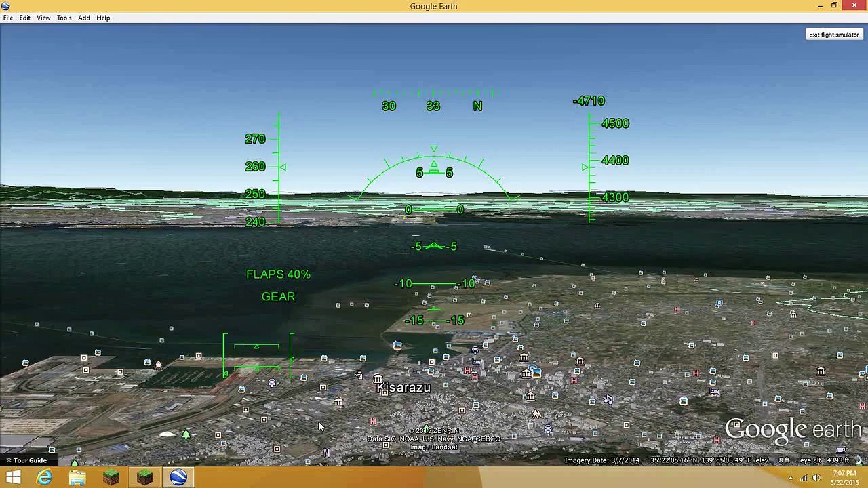Click the Google Earth title bar icon
Viewport: 868px width, 488px height.
(5, 6)
